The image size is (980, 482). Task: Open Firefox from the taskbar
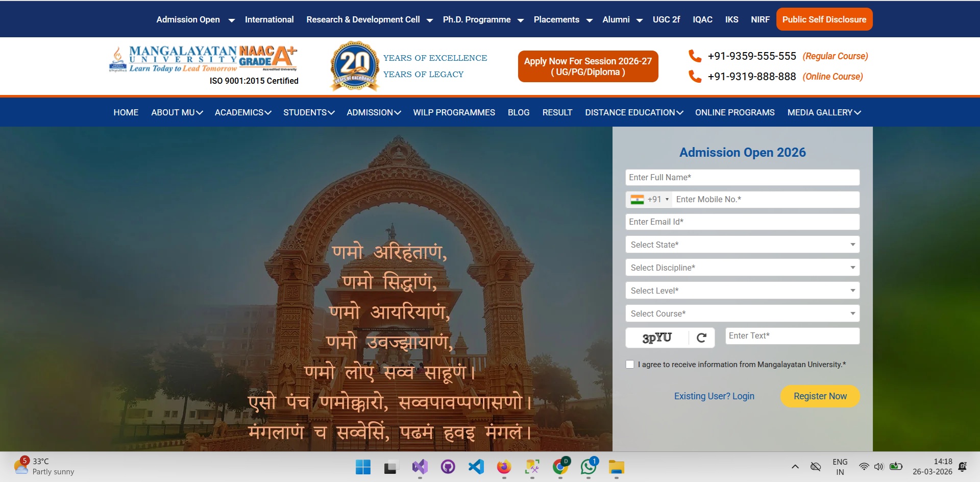504,467
